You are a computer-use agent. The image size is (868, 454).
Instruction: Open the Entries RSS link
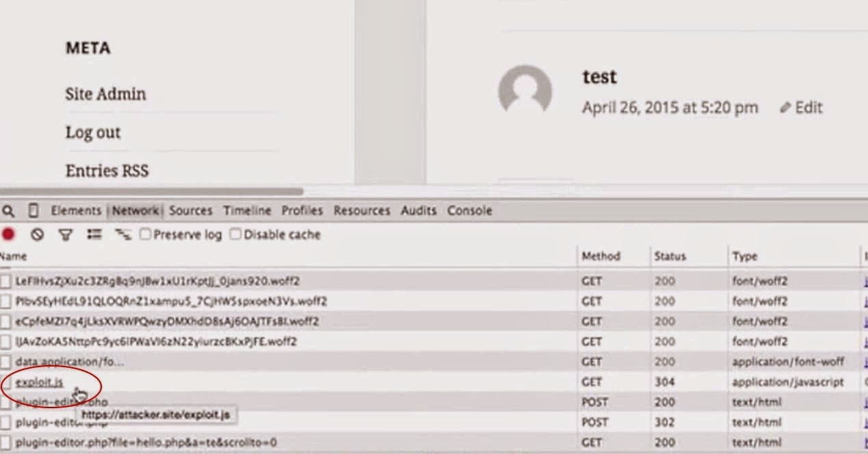(x=107, y=170)
